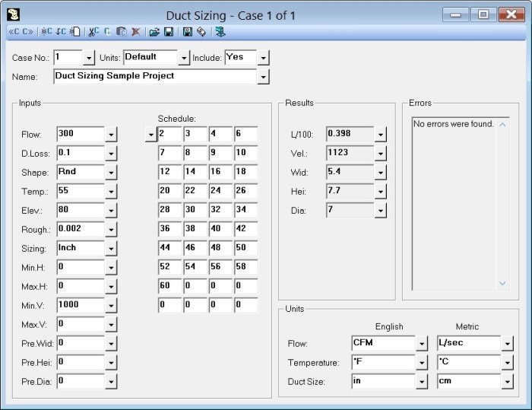The image size is (532, 410).
Task: Open the Vel. result dropdown arrow
Action: pyautogui.click(x=380, y=154)
